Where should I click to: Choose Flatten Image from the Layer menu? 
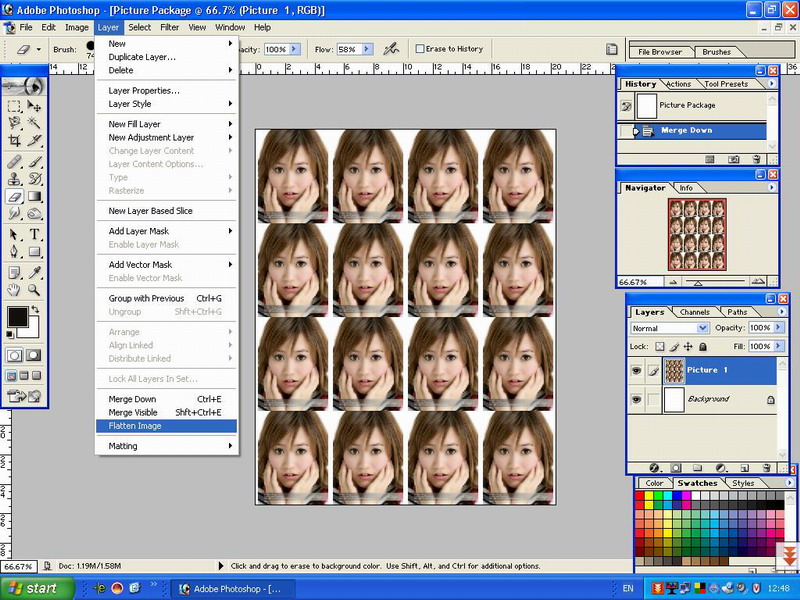point(135,426)
